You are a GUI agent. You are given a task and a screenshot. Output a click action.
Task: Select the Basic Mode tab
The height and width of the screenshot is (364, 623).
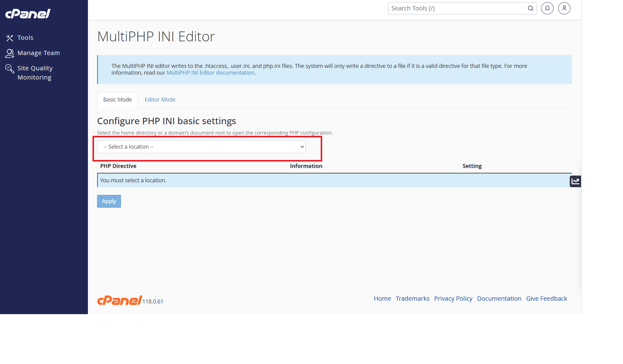(x=117, y=100)
